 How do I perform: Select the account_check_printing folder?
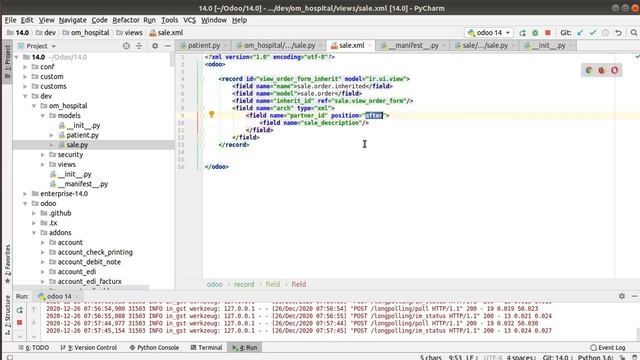[x=95, y=252]
